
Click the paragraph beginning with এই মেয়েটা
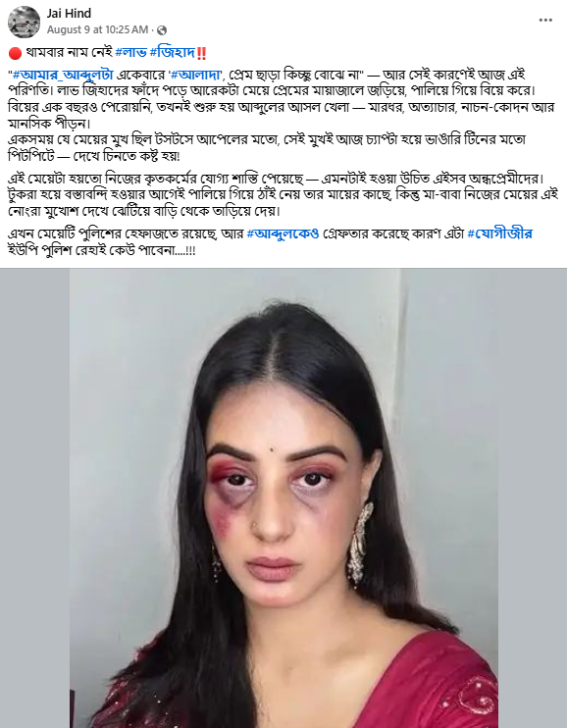click(283, 195)
